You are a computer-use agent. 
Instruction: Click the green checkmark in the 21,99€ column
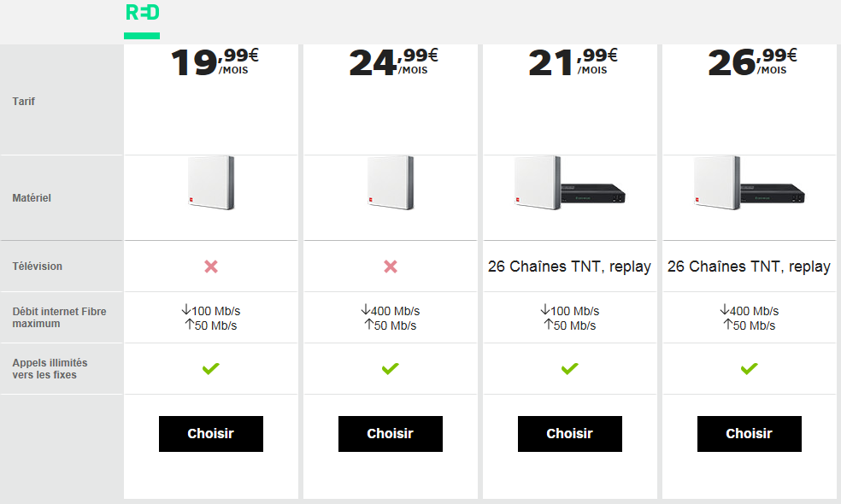click(x=570, y=369)
